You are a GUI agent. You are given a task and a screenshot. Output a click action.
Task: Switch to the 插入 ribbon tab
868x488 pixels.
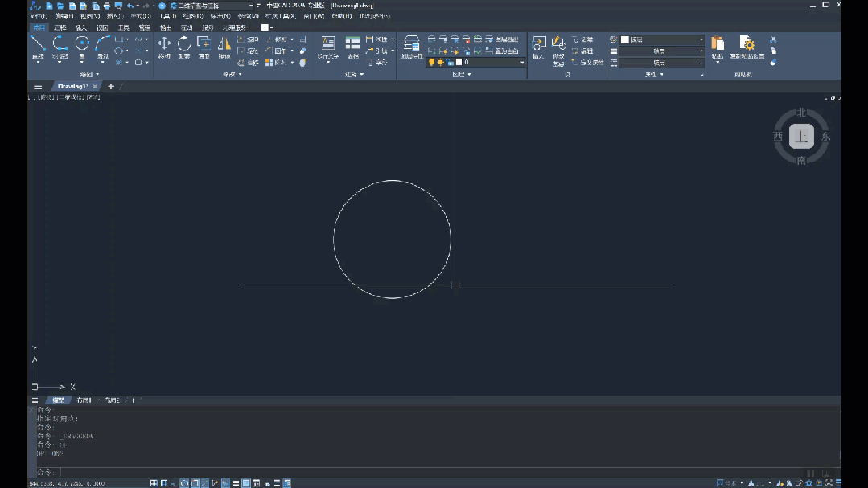click(x=81, y=27)
